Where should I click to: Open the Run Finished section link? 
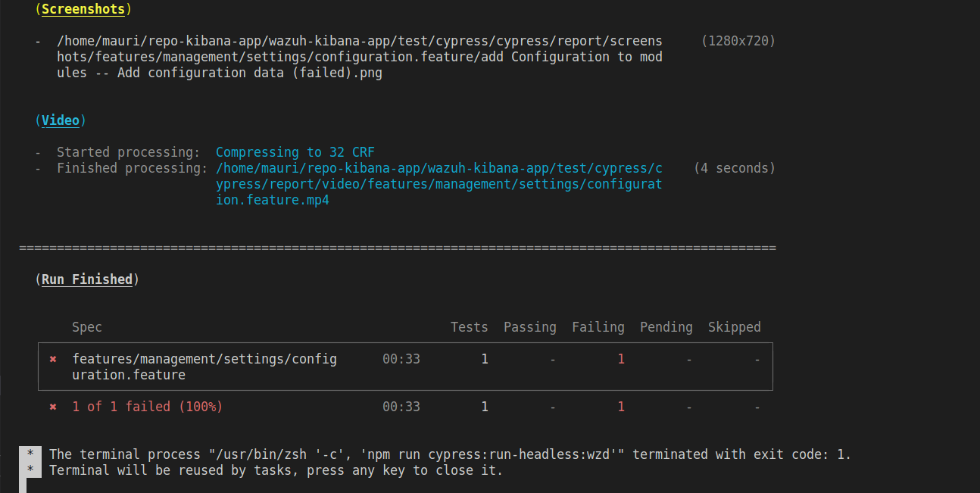point(87,279)
